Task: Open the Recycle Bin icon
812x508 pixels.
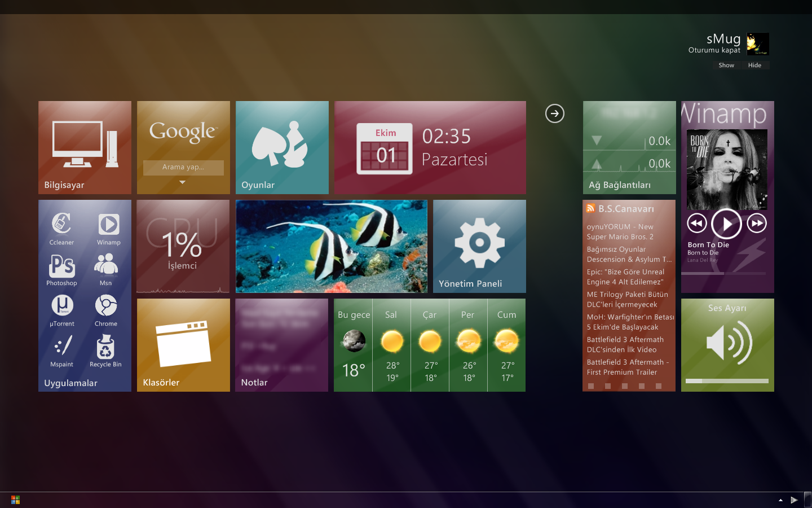Action: point(105,351)
